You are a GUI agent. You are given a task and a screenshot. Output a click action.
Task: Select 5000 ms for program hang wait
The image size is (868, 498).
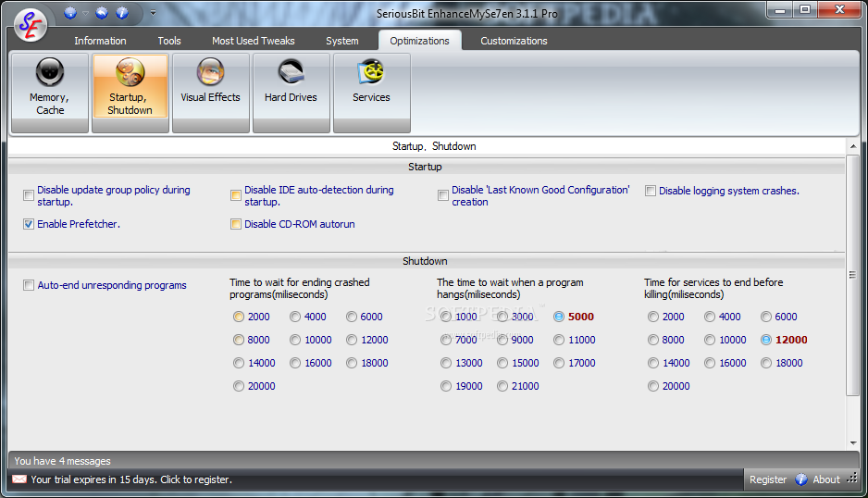pos(559,317)
